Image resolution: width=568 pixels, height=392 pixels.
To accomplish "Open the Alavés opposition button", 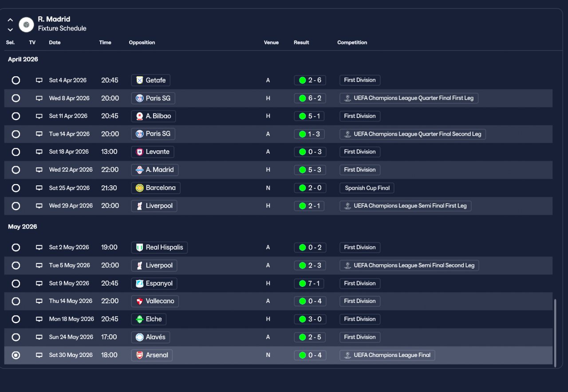I will tap(150, 337).
